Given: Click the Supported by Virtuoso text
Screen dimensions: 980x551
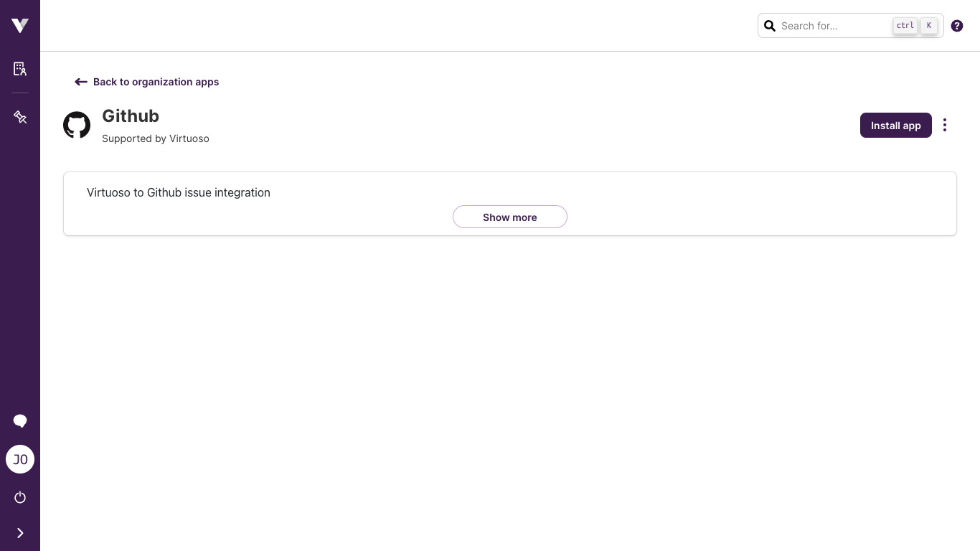Looking at the screenshot, I should tap(156, 138).
